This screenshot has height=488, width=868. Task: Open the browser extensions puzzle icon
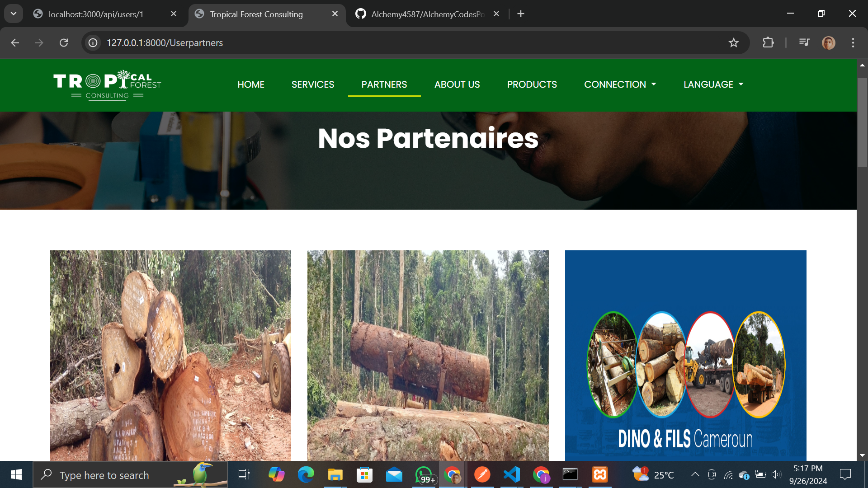point(768,43)
